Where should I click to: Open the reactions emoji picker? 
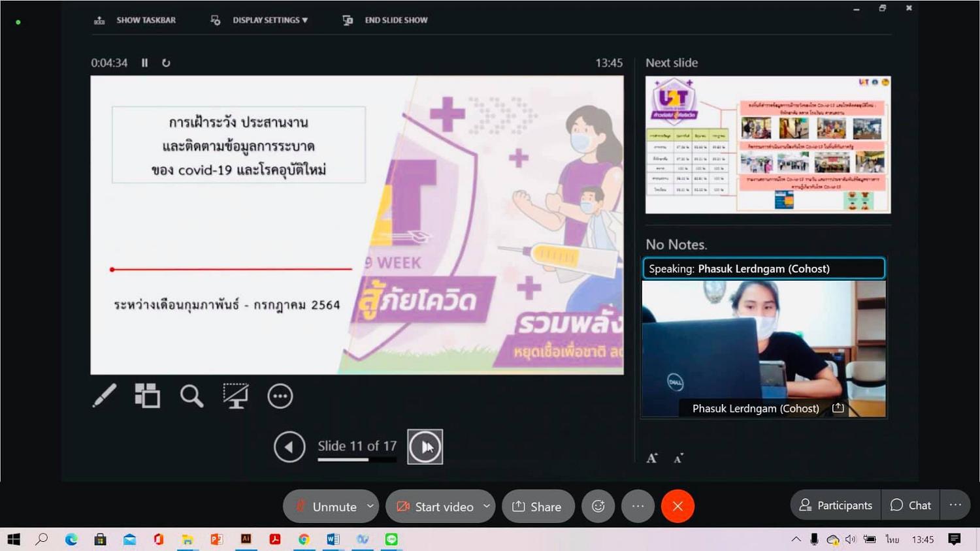click(598, 507)
